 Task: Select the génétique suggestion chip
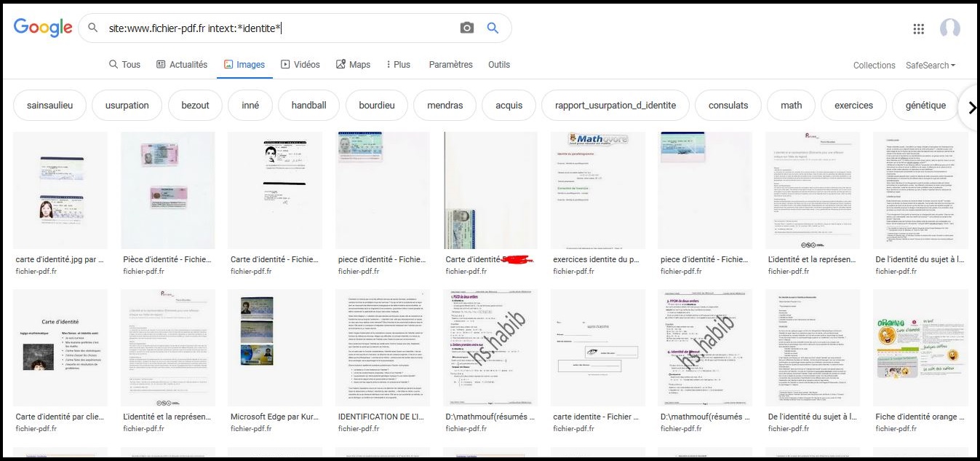pyautogui.click(x=925, y=105)
